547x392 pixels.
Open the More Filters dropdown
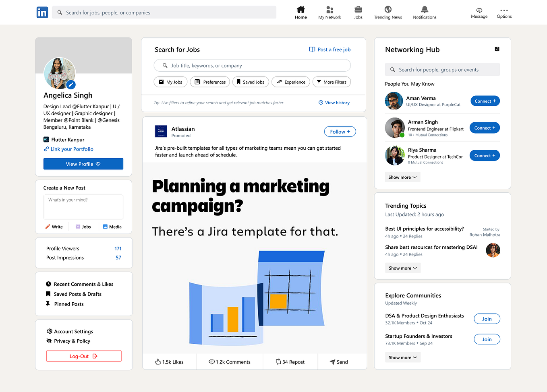(332, 82)
